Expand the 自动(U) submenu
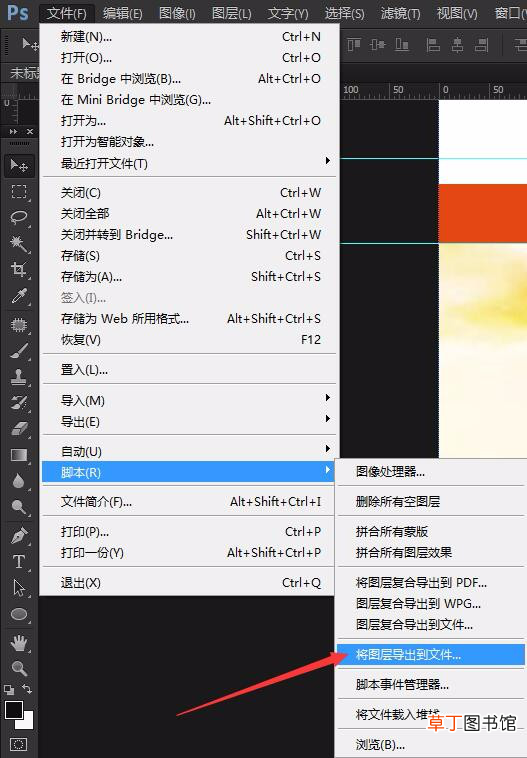Image resolution: width=527 pixels, height=758 pixels. [x=190, y=452]
